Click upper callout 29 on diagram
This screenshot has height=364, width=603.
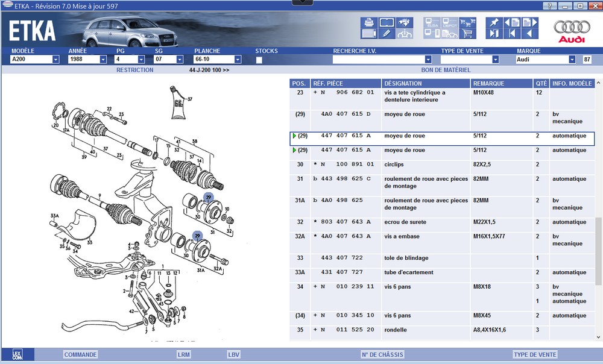pyautogui.click(x=209, y=197)
